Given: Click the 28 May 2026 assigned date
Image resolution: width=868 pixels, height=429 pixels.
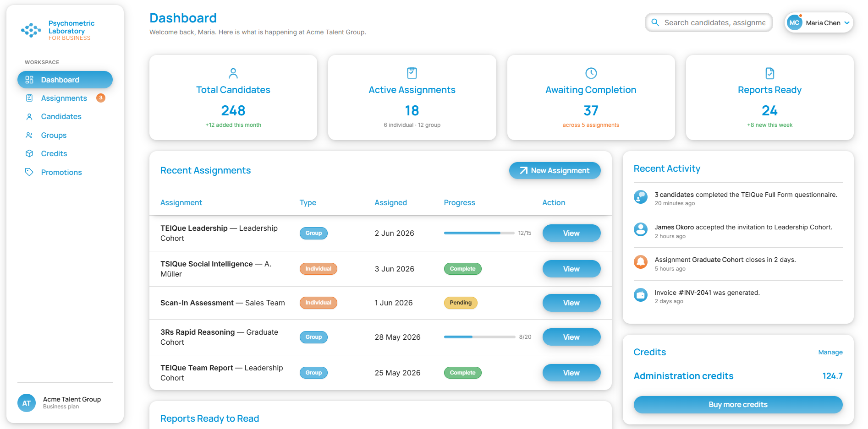Looking at the screenshot, I should (397, 337).
